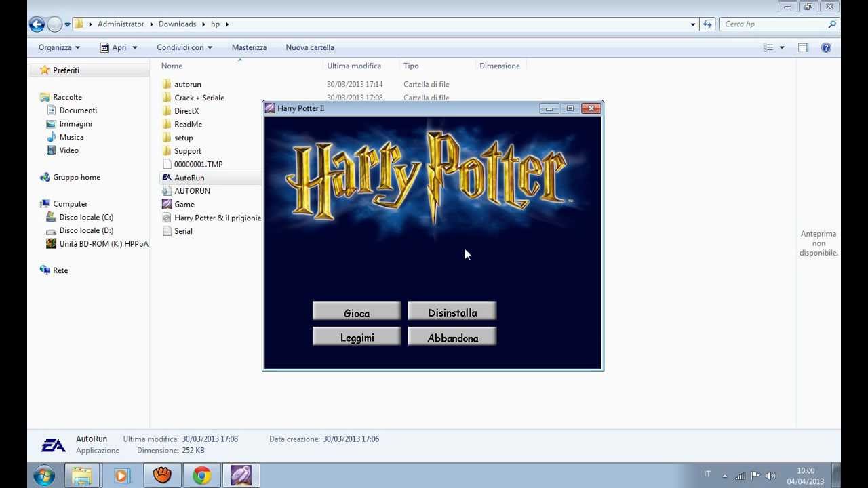Select the uppercase AUTORUN file

pos(192,191)
